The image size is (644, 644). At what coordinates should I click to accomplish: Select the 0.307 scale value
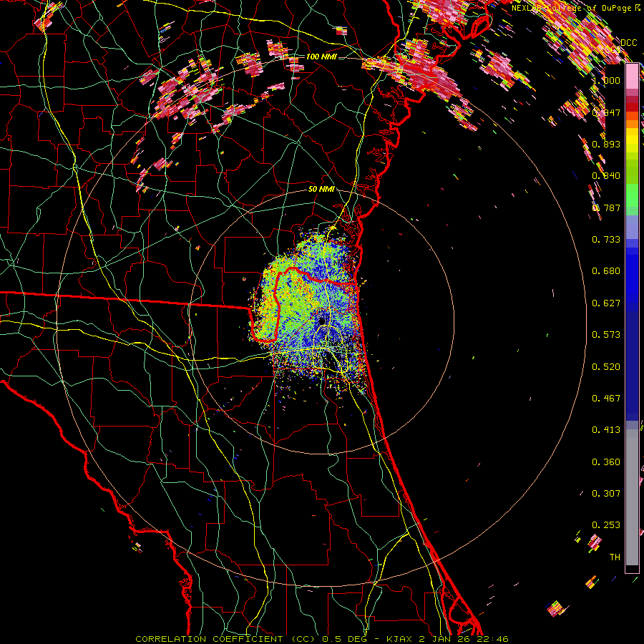click(606, 494)
